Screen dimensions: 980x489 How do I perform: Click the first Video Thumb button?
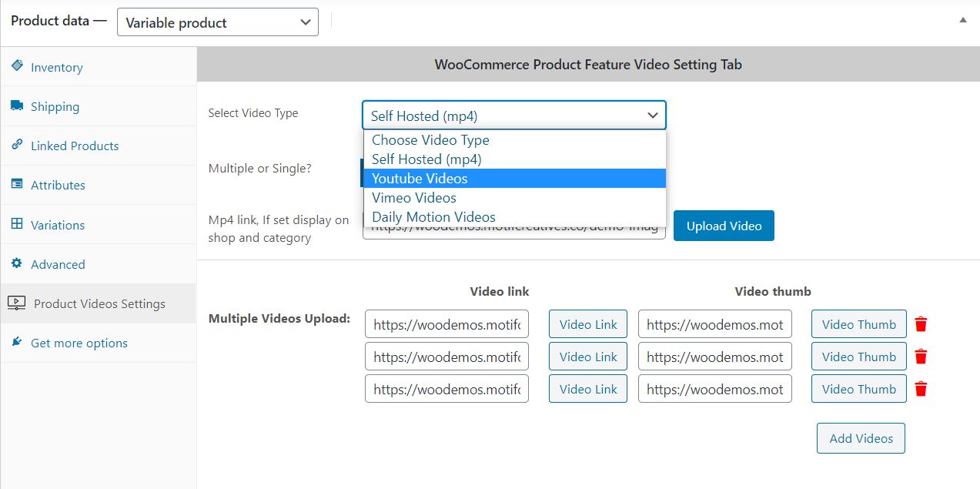pos(858,323)
